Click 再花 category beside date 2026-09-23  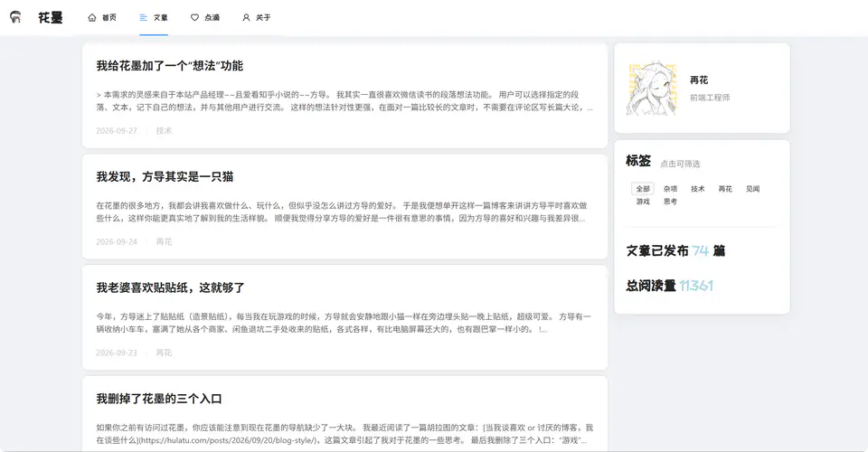pos(164,353)
